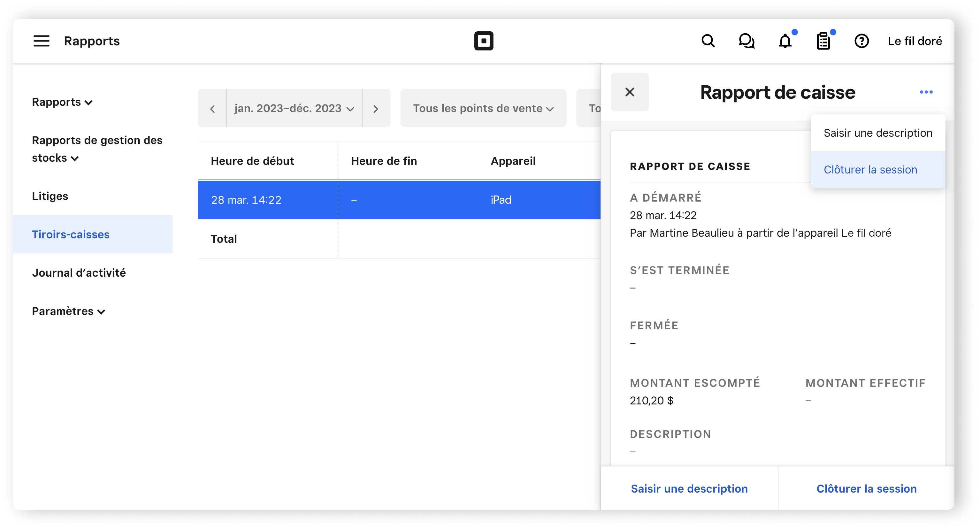
Task: Click the Rapports page title
Action: 92,41
